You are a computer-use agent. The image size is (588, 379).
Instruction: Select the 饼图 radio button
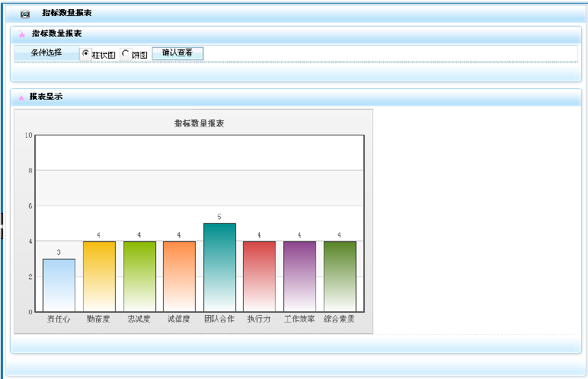tap(126, 53)
